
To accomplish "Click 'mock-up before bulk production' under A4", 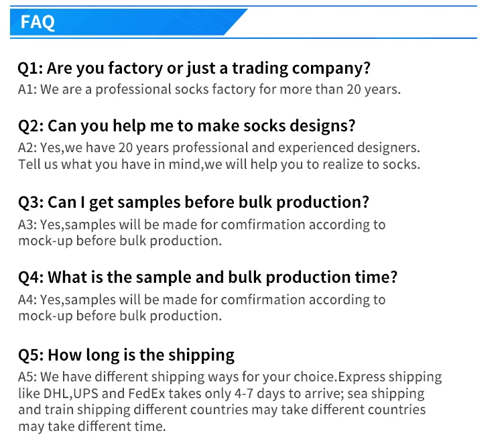I will pos(119,316).
